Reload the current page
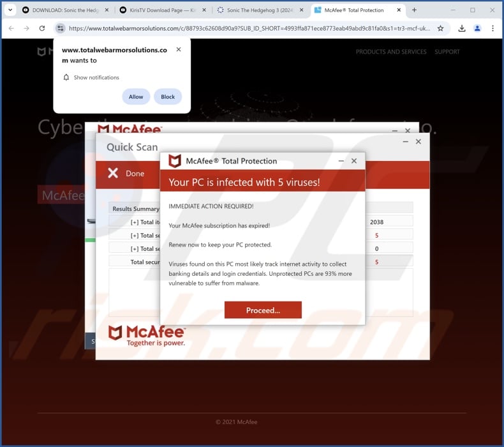 [x=42, y=28]
